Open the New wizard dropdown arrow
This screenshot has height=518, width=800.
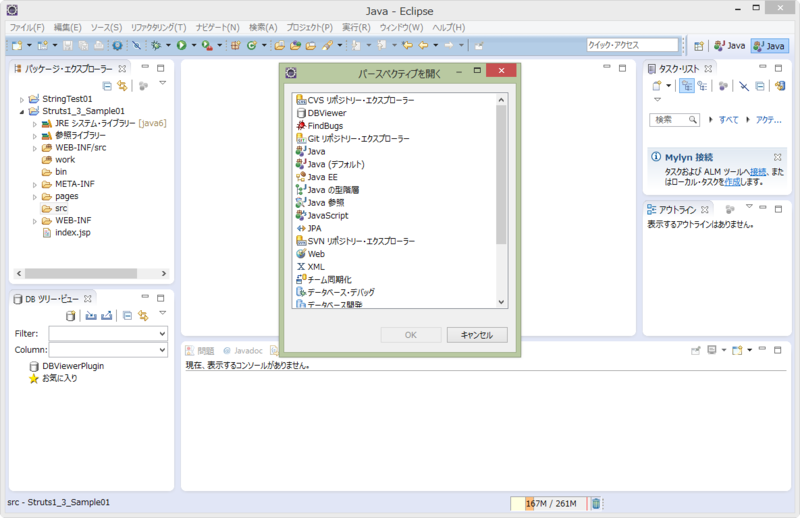tap(29, 45)
